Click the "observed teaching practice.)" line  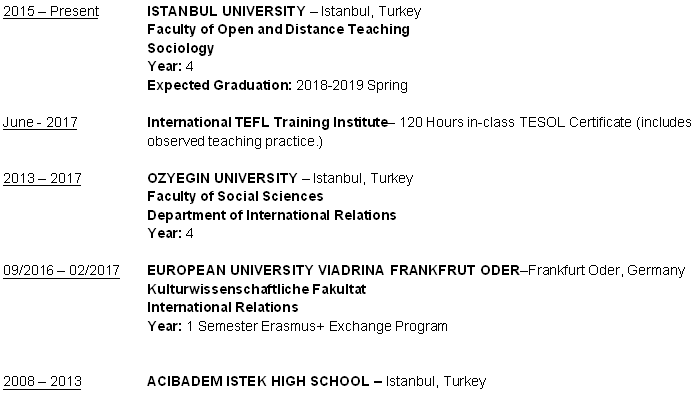235,141
